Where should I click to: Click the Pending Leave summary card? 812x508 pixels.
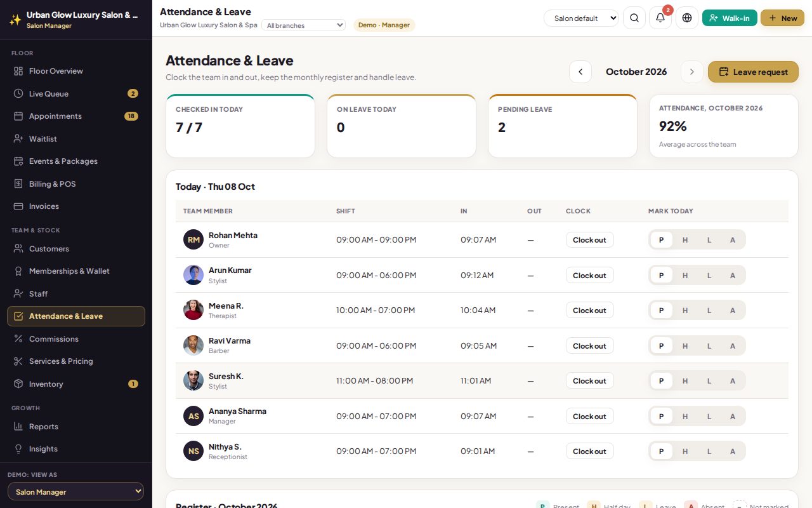[563, 126]
